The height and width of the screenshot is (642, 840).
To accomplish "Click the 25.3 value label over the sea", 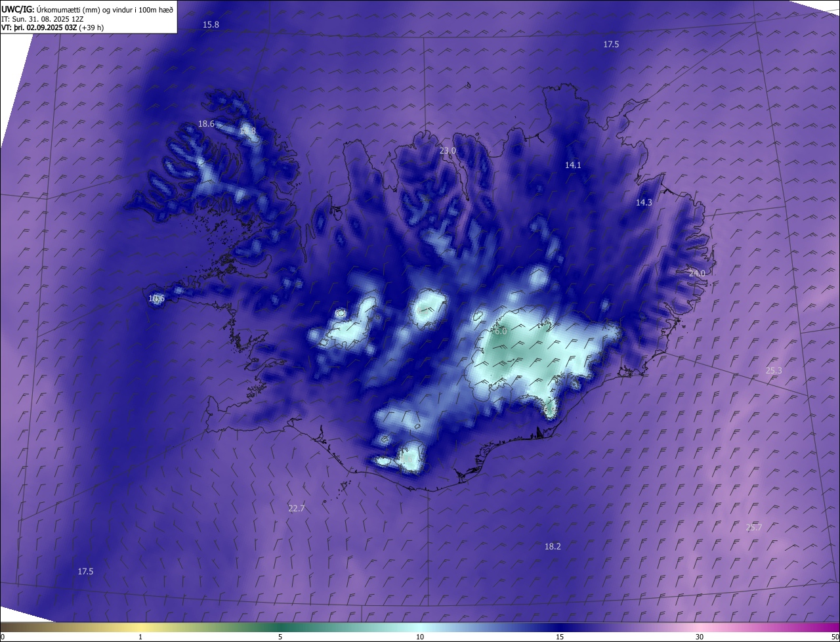I will (x=774, y=370).
